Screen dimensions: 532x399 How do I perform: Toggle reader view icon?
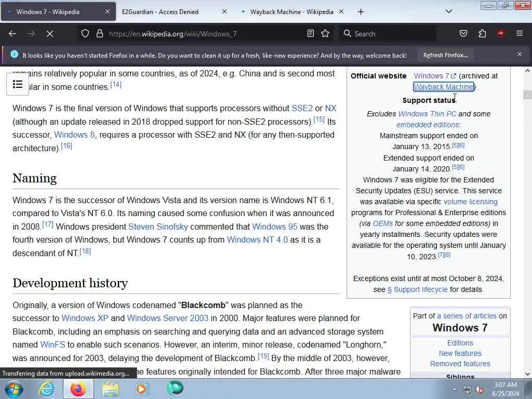coord(311,34)
